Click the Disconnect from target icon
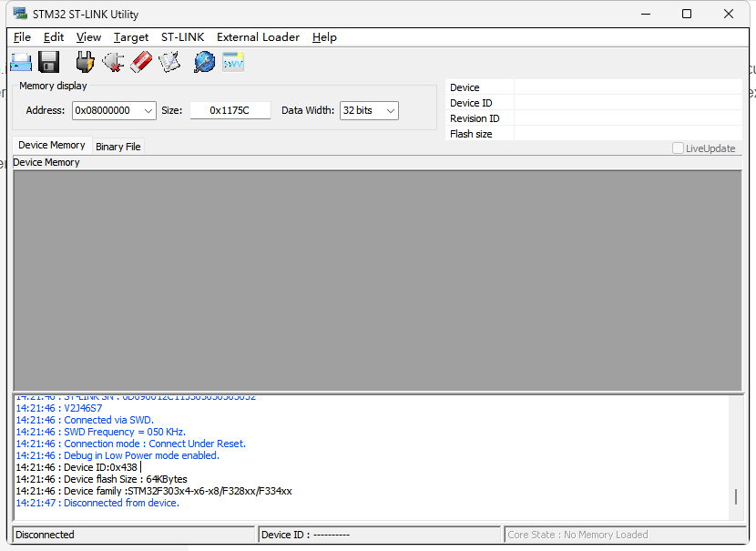The width and height of the screenshot is (756, 551). (113, 62)
